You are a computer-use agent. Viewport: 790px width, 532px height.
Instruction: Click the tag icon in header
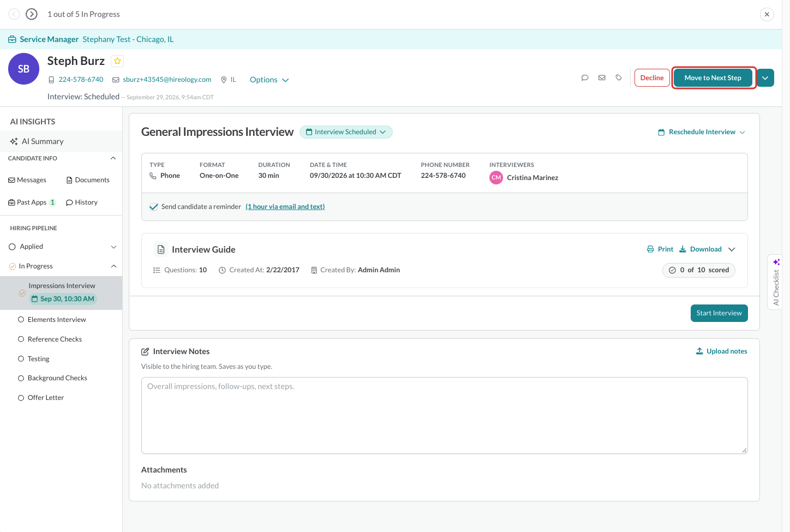click(619, 78)
